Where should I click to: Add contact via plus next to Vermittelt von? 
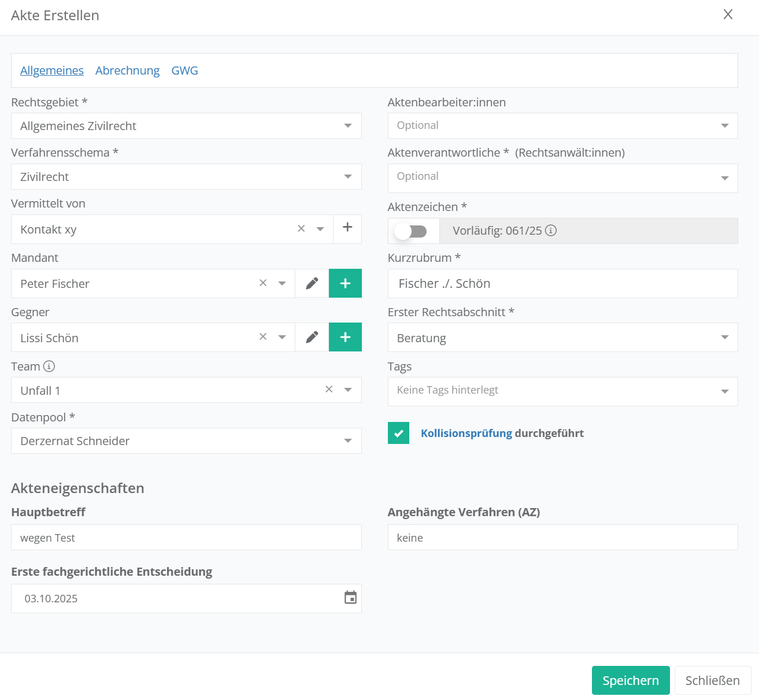tap(347, 228)
